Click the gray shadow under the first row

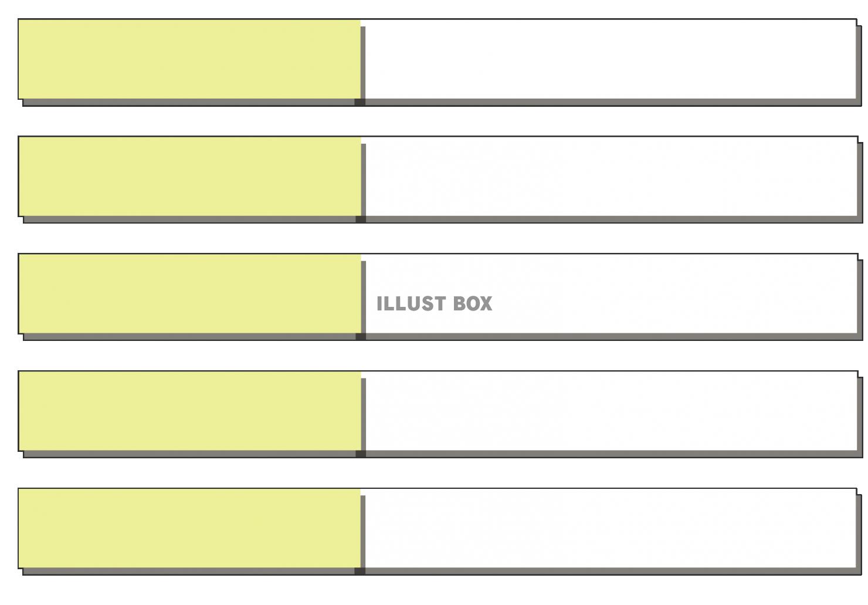442,102
